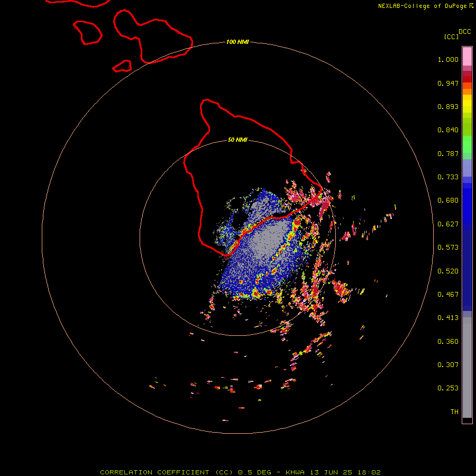
Task: Select the 0.733 legend value
Action: 448,177
